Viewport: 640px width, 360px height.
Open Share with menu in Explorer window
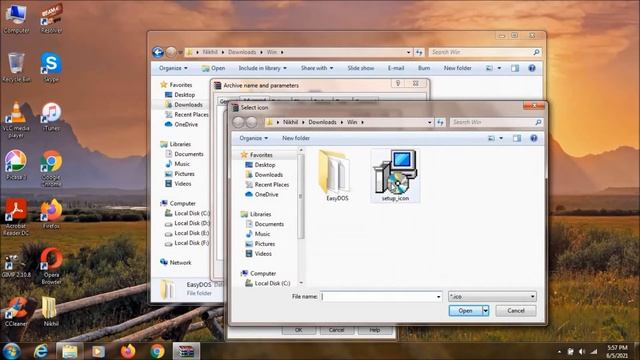pos(317,68)
